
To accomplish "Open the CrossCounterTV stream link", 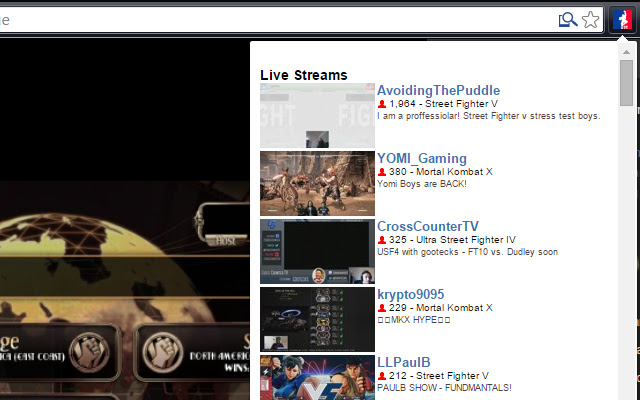I will pos(428,227).
